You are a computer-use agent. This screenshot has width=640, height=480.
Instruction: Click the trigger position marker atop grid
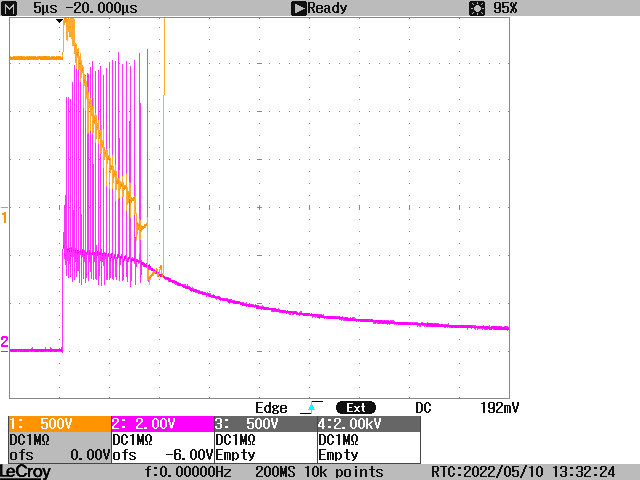[60, 21]
